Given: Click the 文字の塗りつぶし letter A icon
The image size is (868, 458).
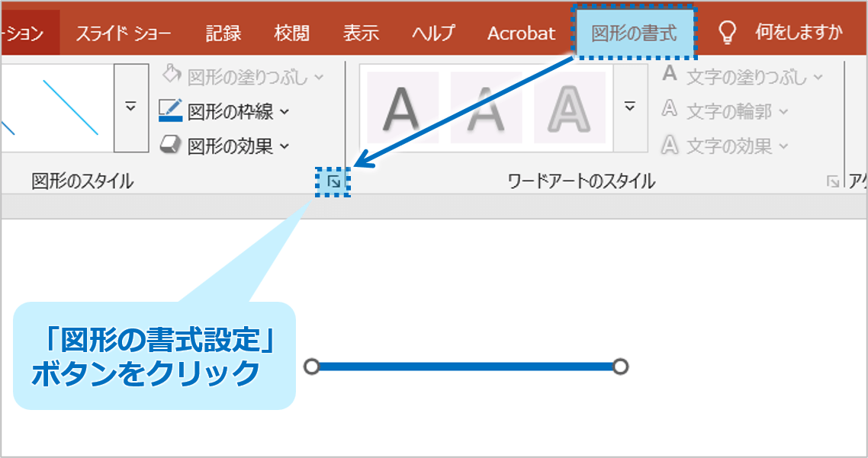Looking at the screenshot, I should tap(670, 75).
